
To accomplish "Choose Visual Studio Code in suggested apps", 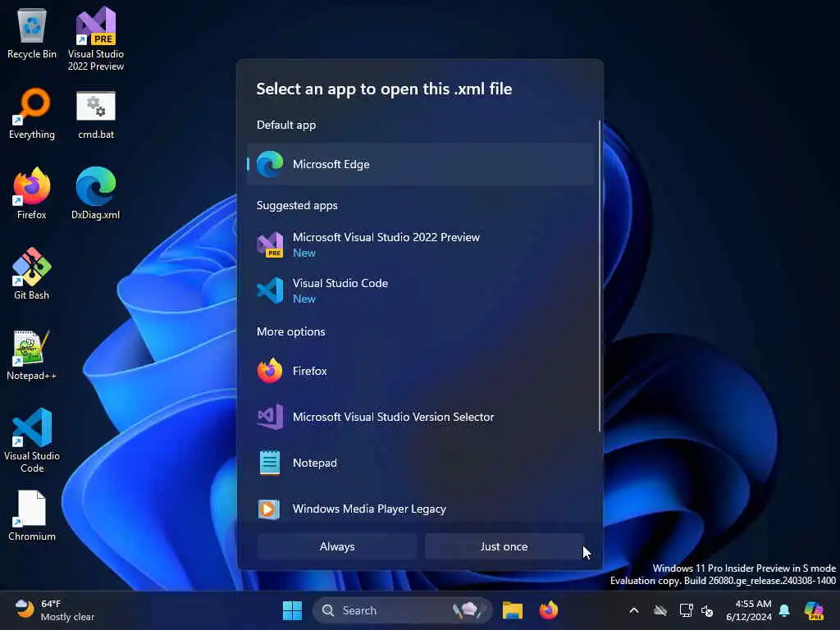I will (420, 290).
